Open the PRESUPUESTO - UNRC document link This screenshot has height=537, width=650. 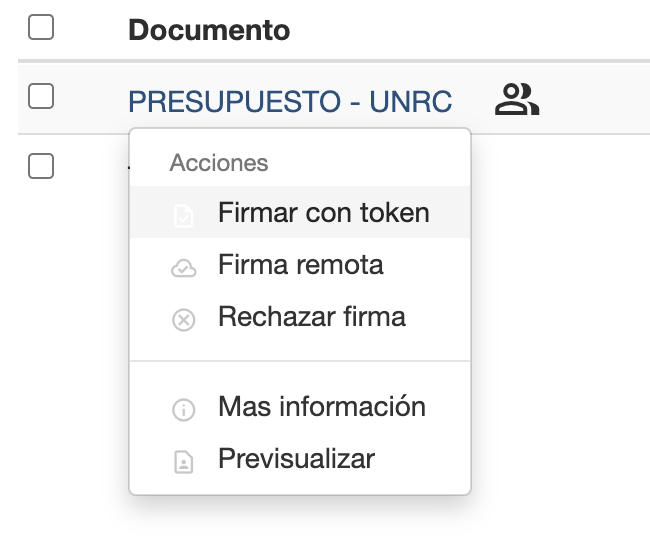(x=290, y=101)
